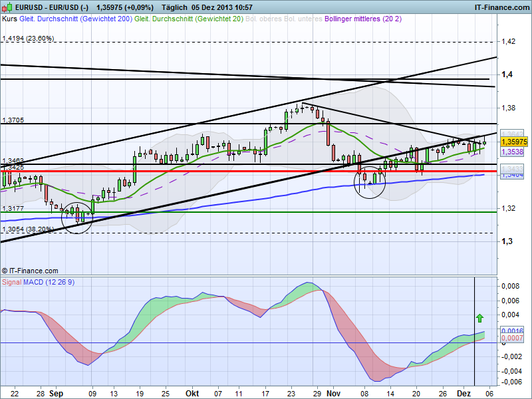Click 0,008 on the MACD axis

click(510, 286)
